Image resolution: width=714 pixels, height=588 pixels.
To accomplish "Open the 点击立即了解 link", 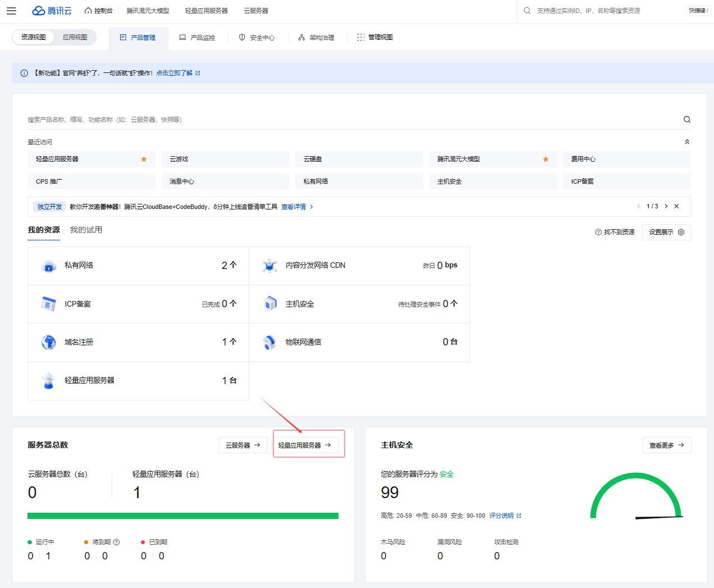I will click(x=178, y=73).
